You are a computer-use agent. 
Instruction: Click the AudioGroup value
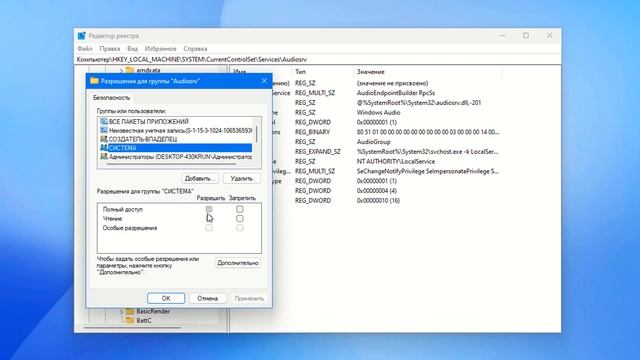click(373, 142)
